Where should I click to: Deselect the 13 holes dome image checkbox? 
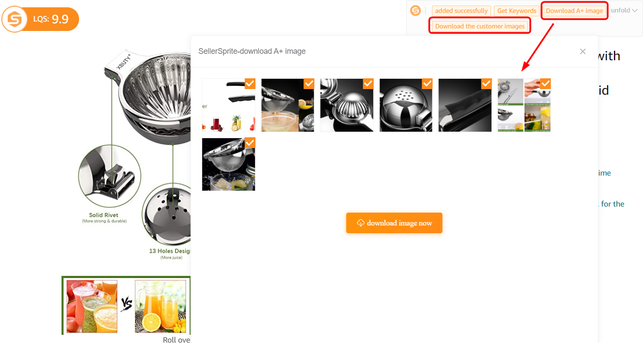(427, 83)
